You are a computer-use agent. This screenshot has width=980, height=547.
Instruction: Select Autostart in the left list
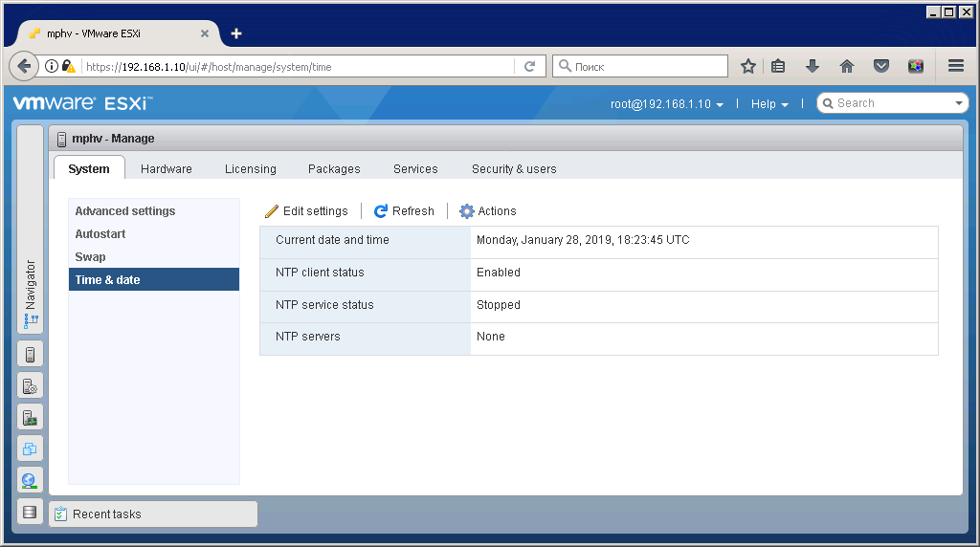[x=154, y=234]
